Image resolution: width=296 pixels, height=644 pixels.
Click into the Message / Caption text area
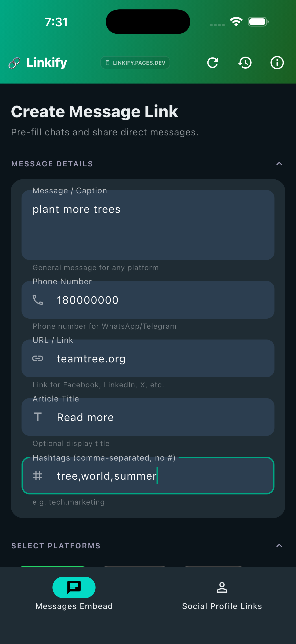click(148, 225)
